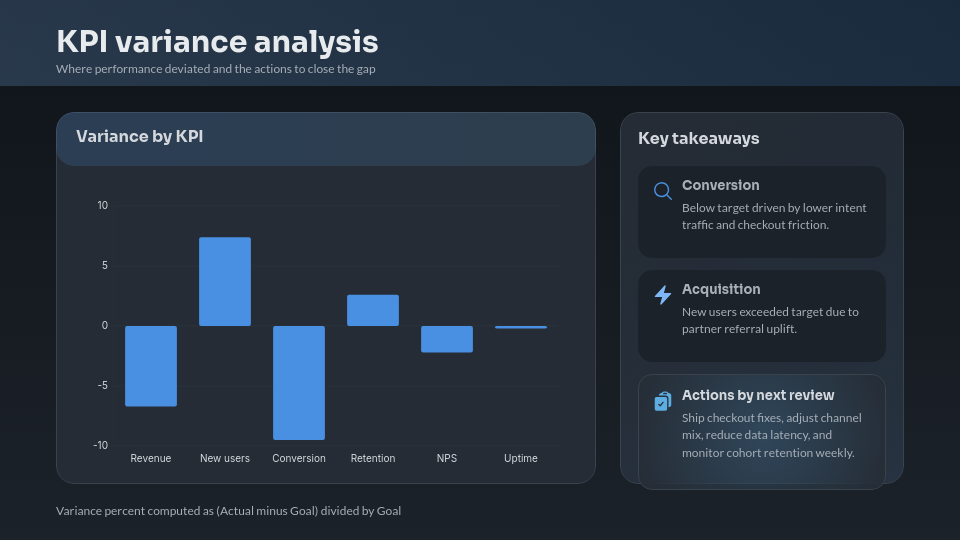Select the Revenue variance bar
This screenshot has width=960, height=540.
coord(151,366)
